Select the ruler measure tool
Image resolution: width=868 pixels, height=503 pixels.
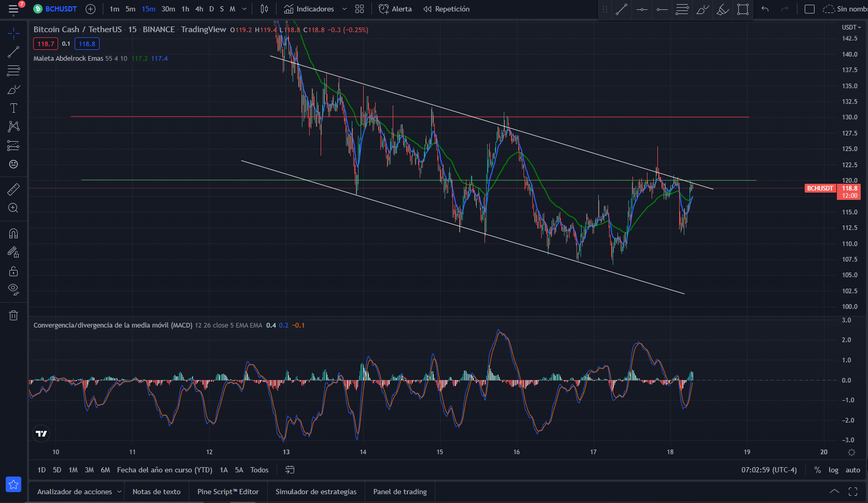13,189
